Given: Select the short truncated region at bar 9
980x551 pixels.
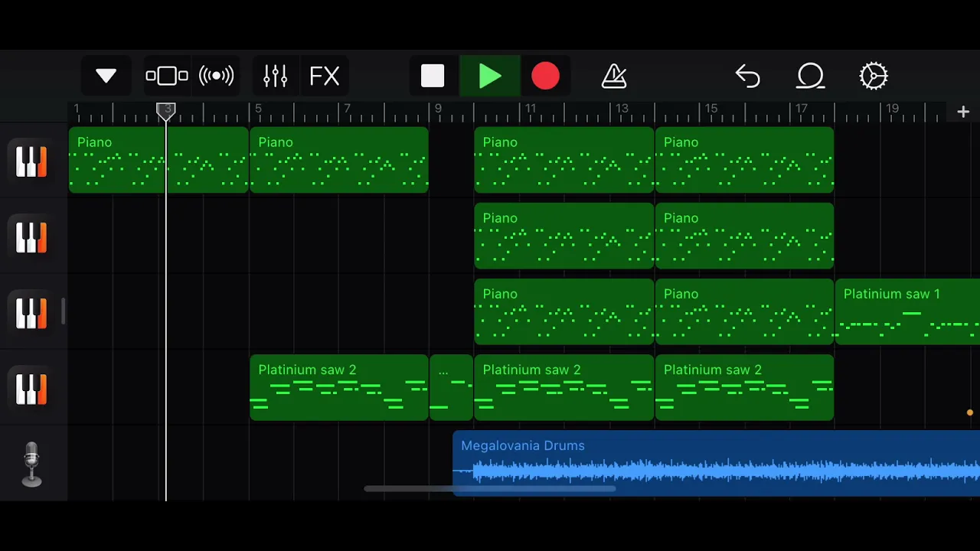Looking at the screenshot, I should pos(452,387).
